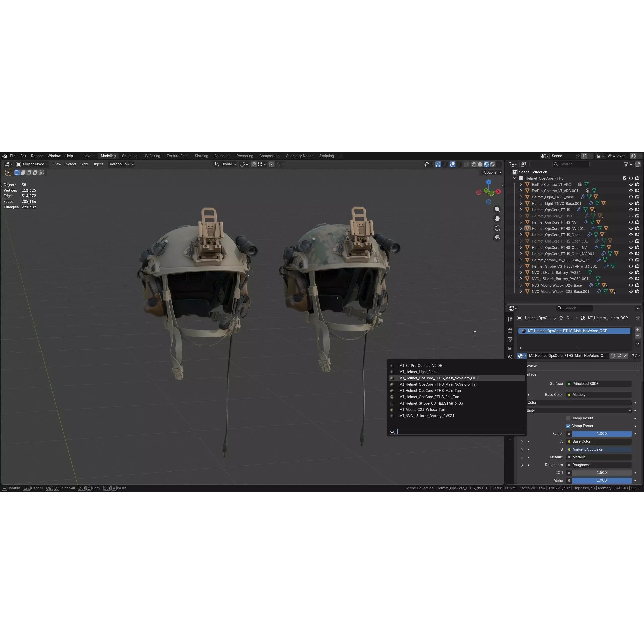This screenshot has height=644, width=644.
Task: Click the Fake User shield icon for the material
Action: [613, 356]
